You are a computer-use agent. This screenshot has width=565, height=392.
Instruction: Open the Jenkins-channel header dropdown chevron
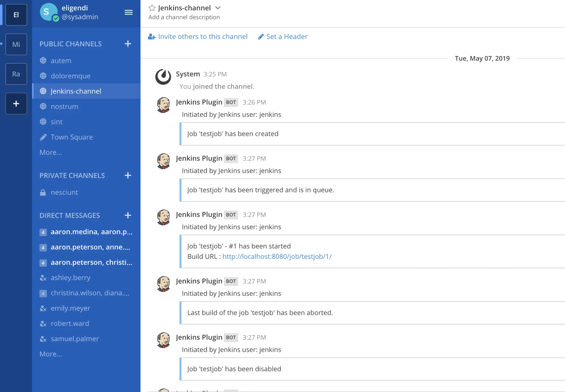tap(218, 8)
